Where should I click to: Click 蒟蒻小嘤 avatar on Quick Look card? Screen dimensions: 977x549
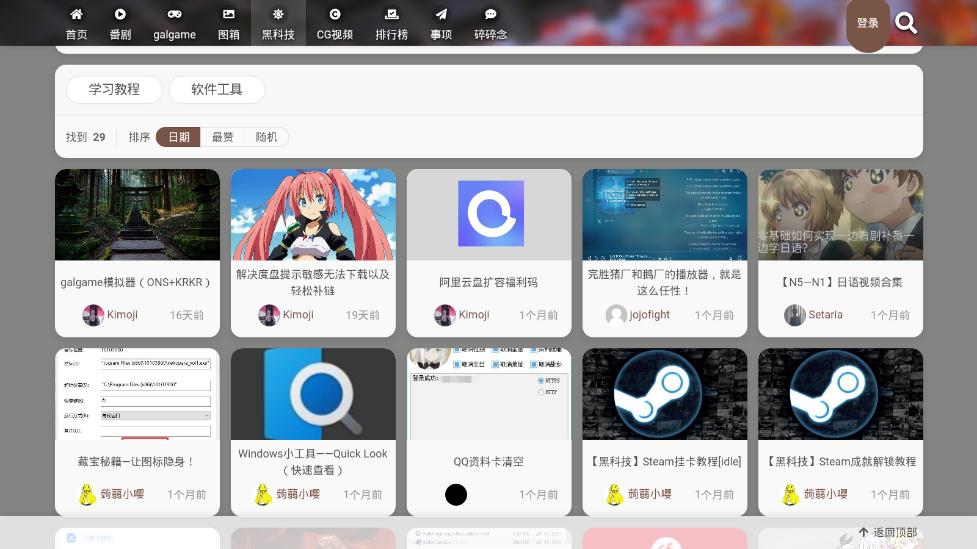(263, 494)
